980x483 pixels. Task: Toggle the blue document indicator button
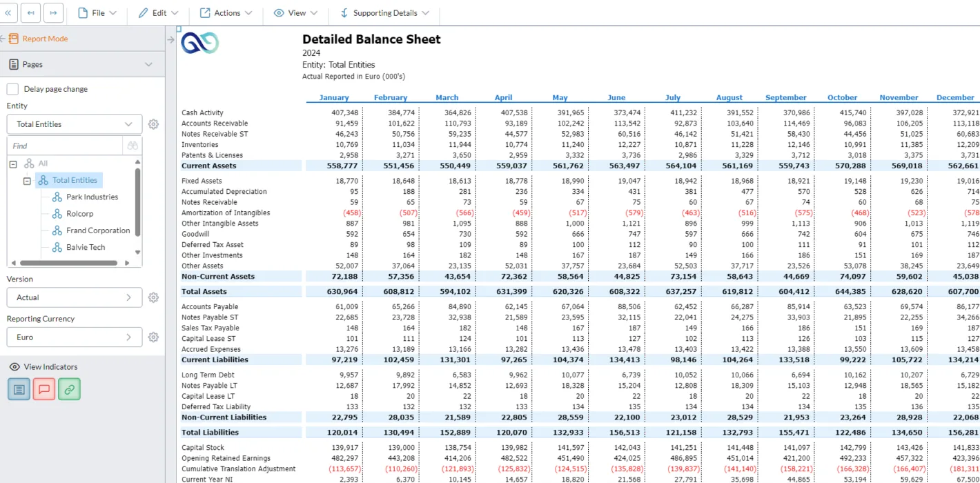click(19, 389)
